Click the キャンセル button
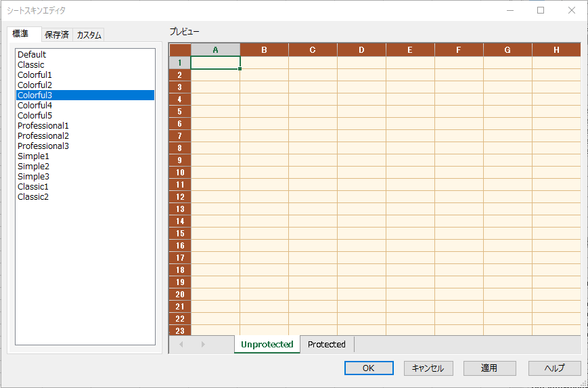Viewport: 588px width, 388px height. 428,368
